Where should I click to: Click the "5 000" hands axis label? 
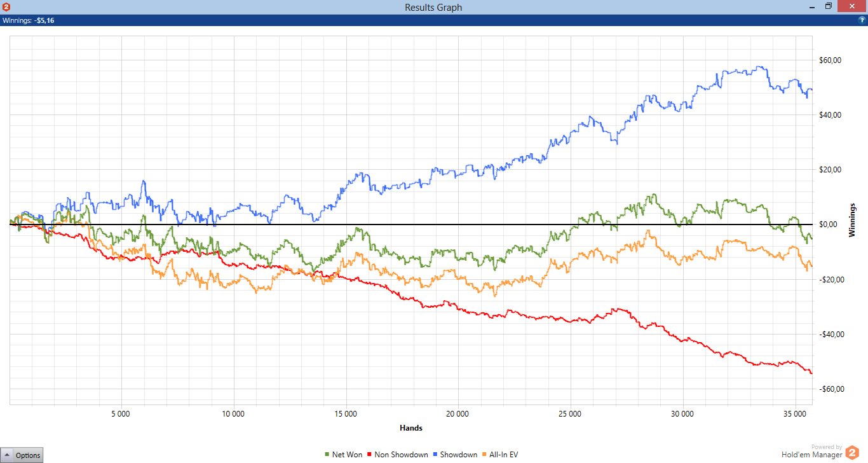click(x=121, y=413)
